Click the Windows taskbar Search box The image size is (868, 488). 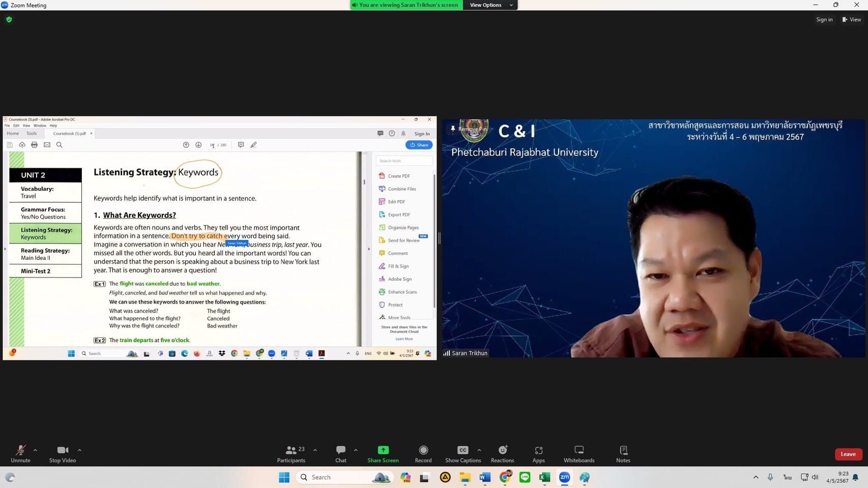336,477
